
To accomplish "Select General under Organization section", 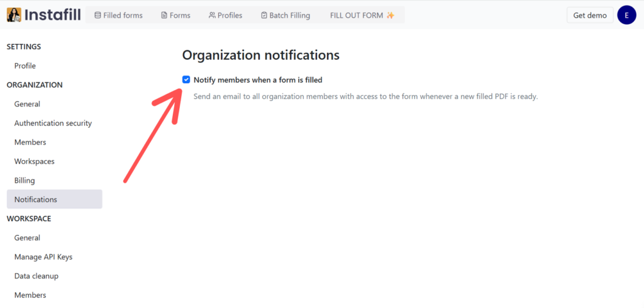I will (x=27, y=104).
